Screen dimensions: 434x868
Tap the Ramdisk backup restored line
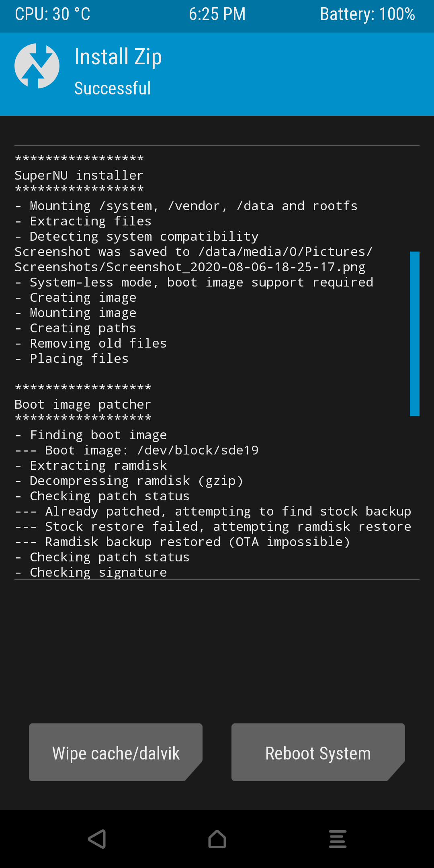pyautogui.click(x=182, y=542)
